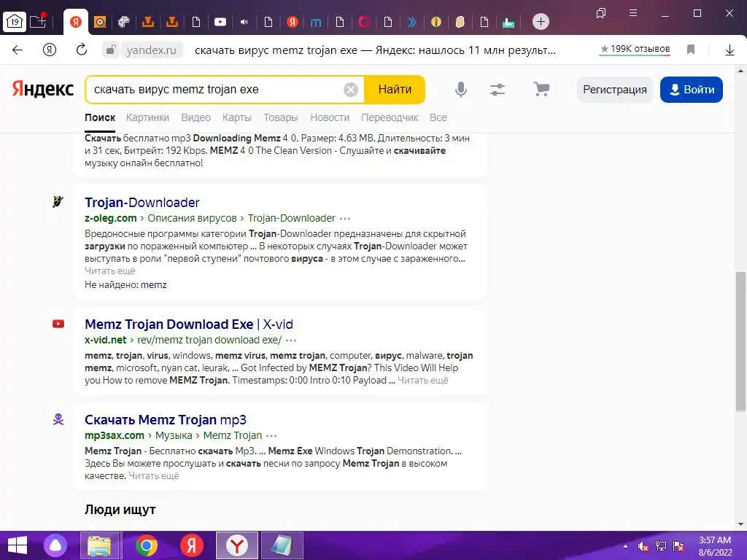The image size is (747, 560).
Task: Switch to Видео results
Action: coord(196,117)
